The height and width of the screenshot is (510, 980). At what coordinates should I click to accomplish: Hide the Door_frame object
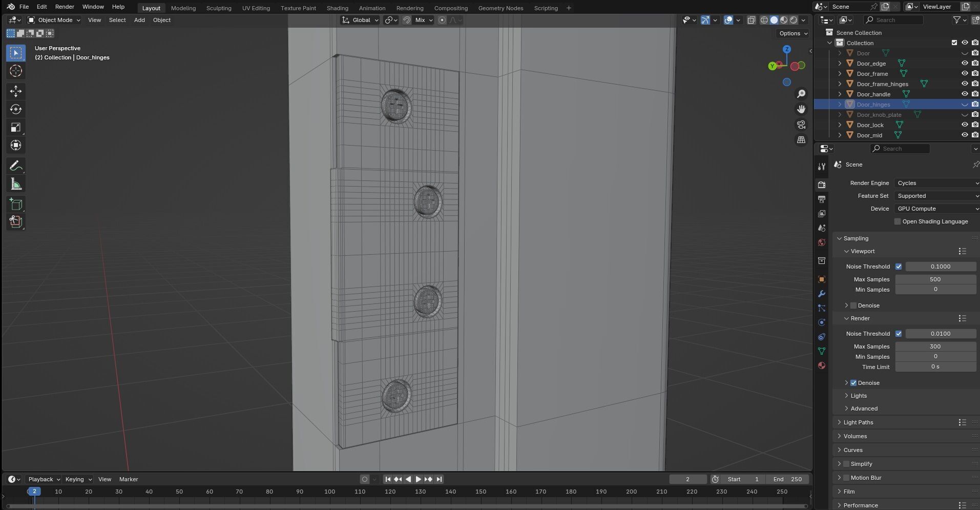click(965, 74)
